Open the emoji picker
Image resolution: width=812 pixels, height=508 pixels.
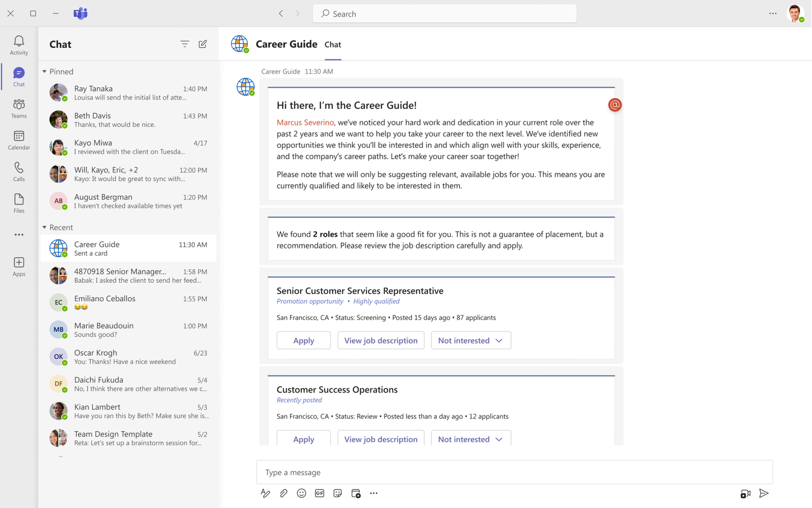[302, 493]
